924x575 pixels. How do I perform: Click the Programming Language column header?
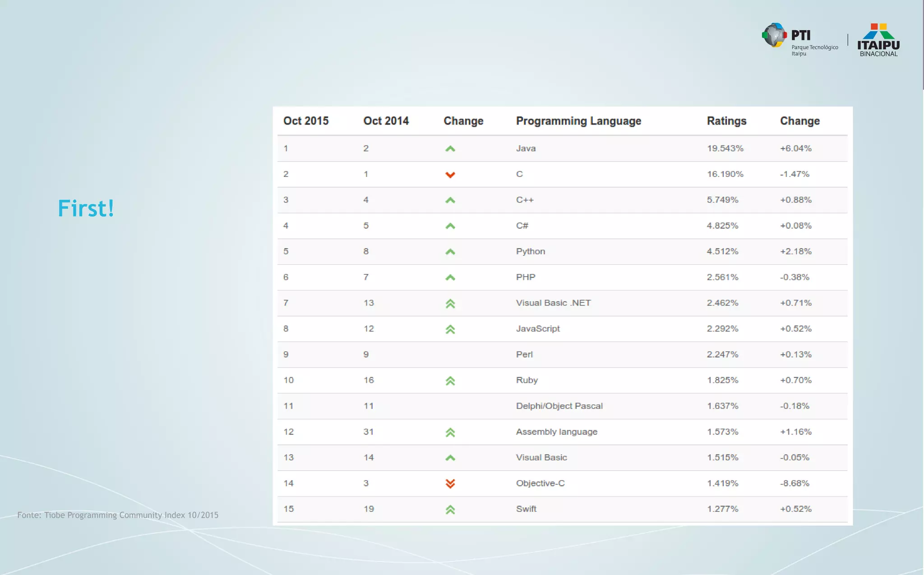click(578, 121)
